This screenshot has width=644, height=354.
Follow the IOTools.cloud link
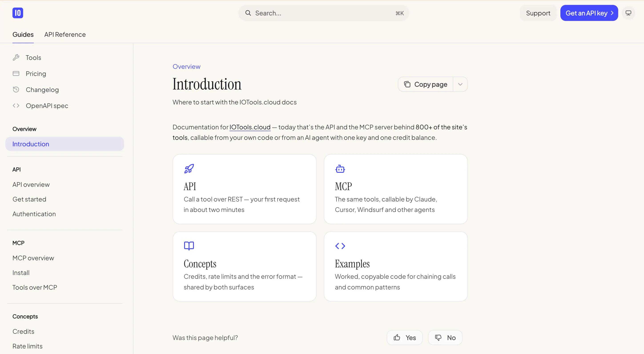pyautogui.click(x=250, y=127)
